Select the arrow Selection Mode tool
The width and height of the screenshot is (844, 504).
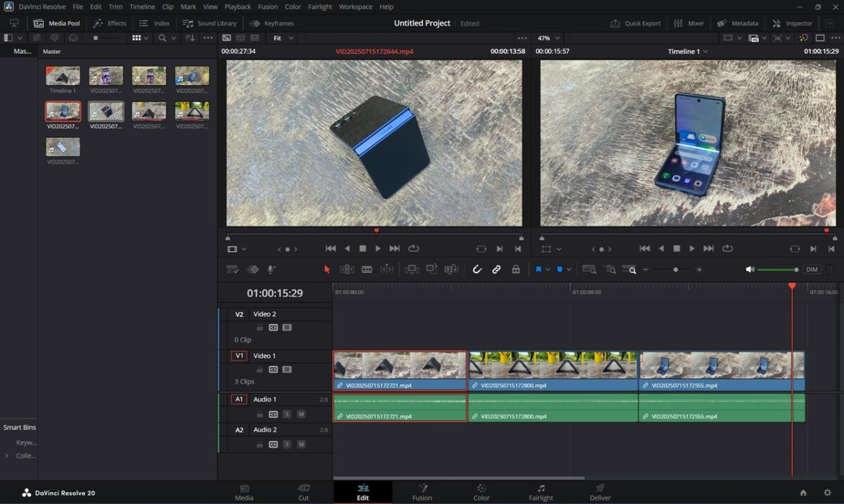click(x=326, y=269)
